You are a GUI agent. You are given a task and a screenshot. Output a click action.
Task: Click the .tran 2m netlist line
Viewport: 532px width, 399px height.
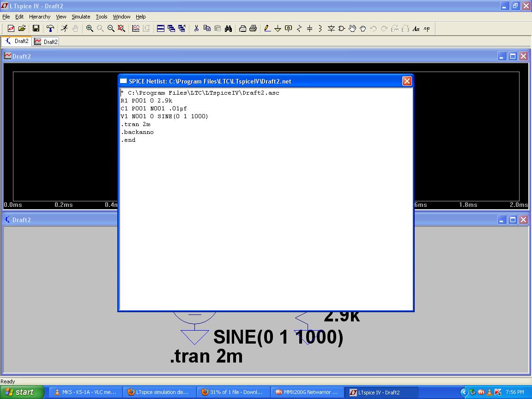(x=136, y=124)
